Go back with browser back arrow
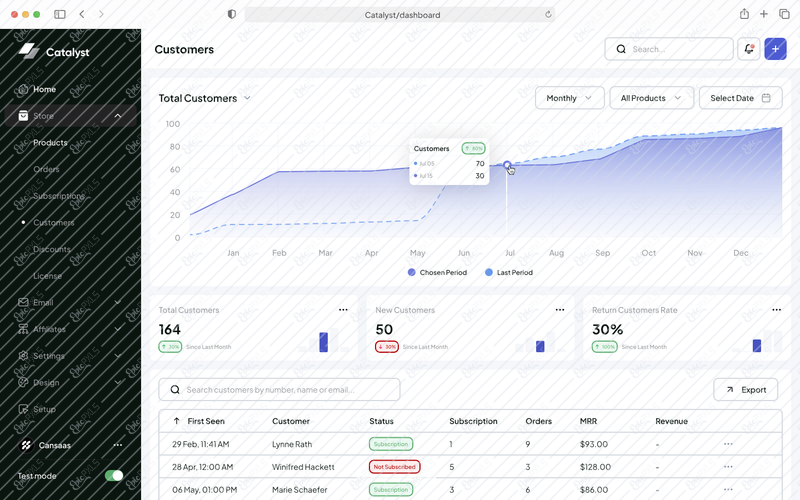Image resolution: width=800 pixels, height=500 pixels. coord(82,14)
